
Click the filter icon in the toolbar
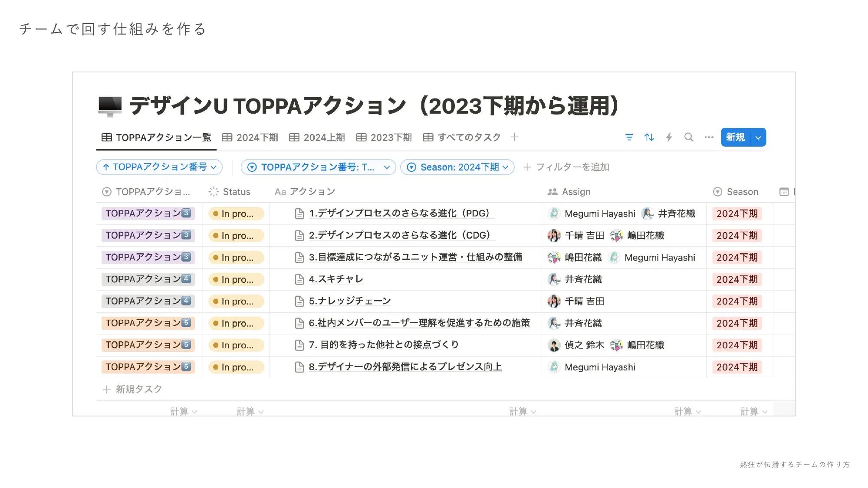(x=629, y=138)
